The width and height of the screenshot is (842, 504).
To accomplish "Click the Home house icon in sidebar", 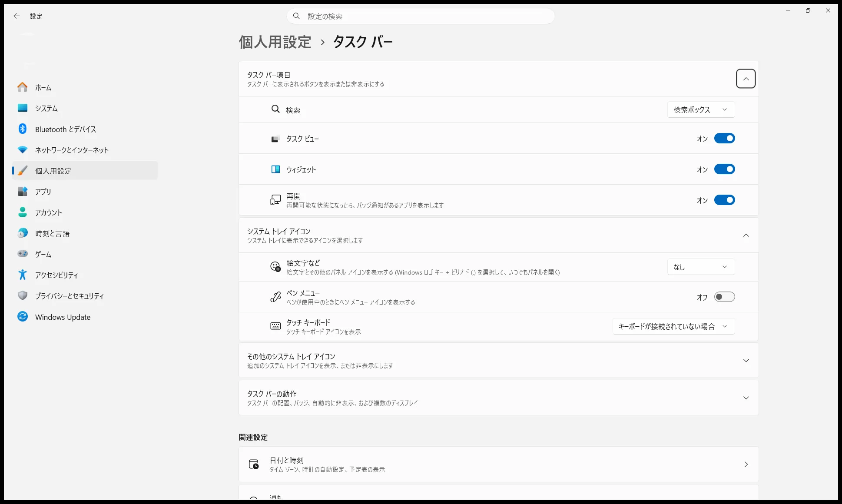I will pyautogui.click(x=23, y=87).
